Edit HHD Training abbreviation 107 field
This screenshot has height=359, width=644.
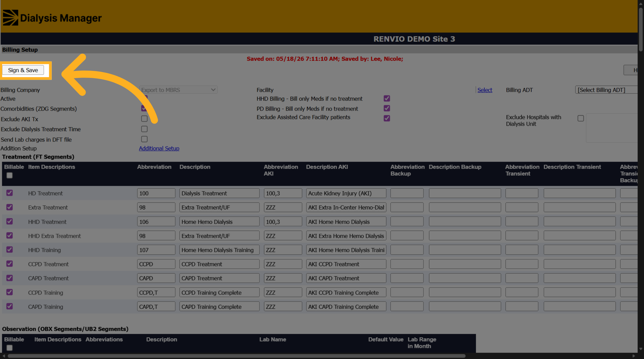156,250
